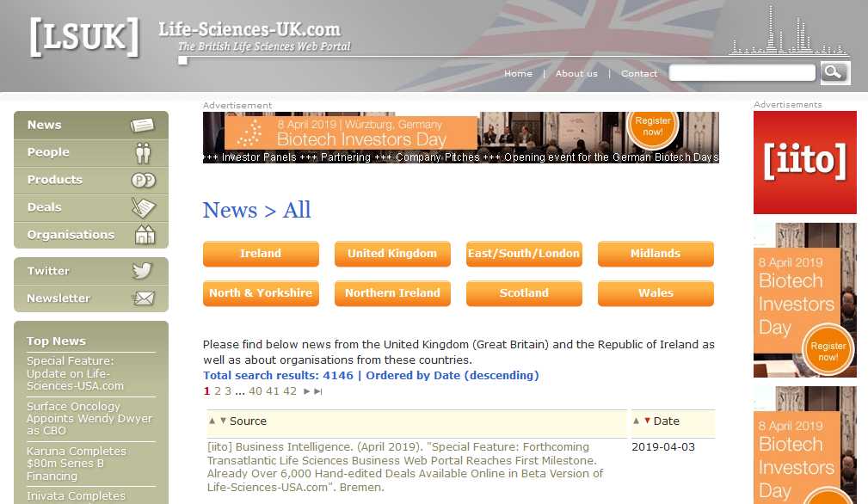868x504 pixels.
Task: Sort Date column descending
Action: [647, 421]
